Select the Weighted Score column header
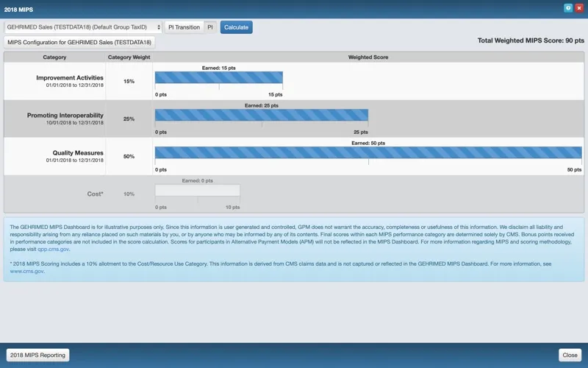 pos(368,57)
